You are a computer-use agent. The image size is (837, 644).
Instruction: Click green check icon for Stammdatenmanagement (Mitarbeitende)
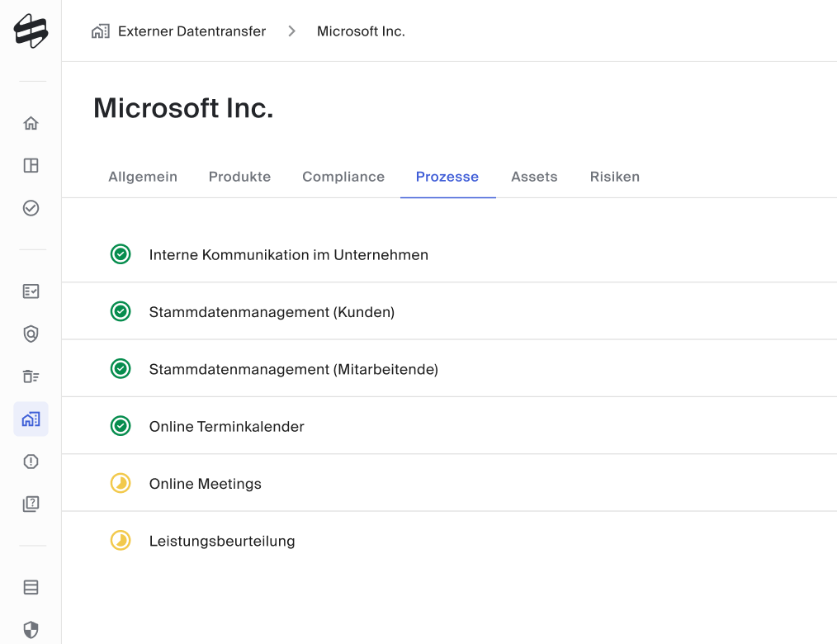[x=121, y=368]
